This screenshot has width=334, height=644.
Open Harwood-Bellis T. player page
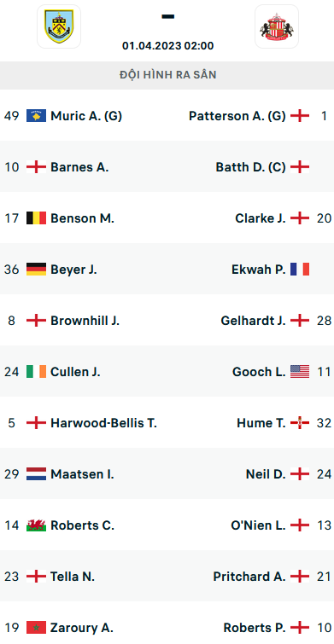tap(103, 423)
